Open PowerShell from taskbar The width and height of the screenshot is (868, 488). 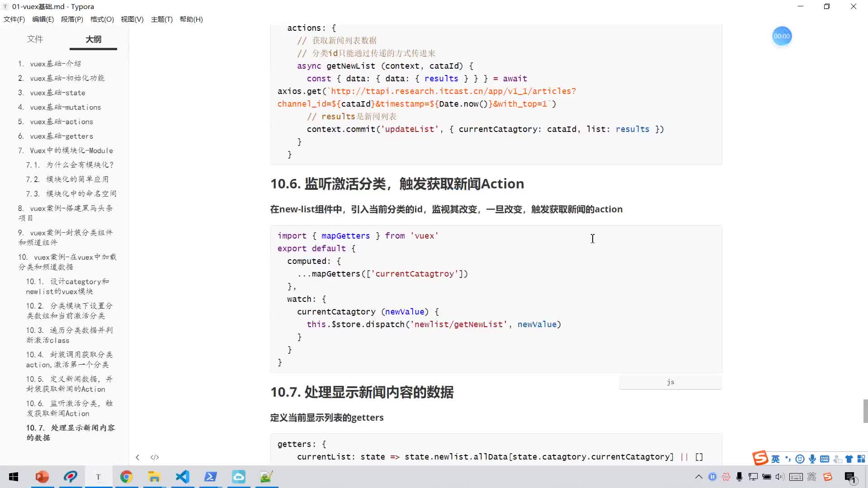(x=210, y=477)
